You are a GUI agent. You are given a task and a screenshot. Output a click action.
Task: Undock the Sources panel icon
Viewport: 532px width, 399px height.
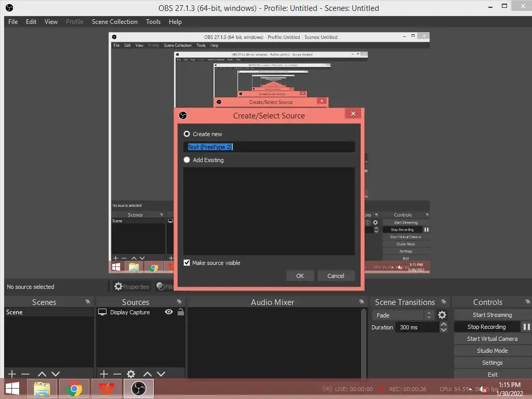179,302
